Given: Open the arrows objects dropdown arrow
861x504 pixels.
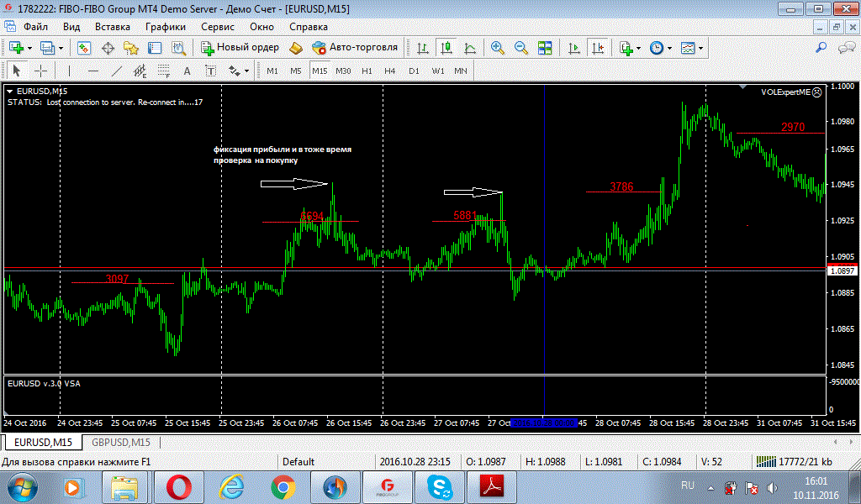Looking at the screenshot, I should point(246,71).
